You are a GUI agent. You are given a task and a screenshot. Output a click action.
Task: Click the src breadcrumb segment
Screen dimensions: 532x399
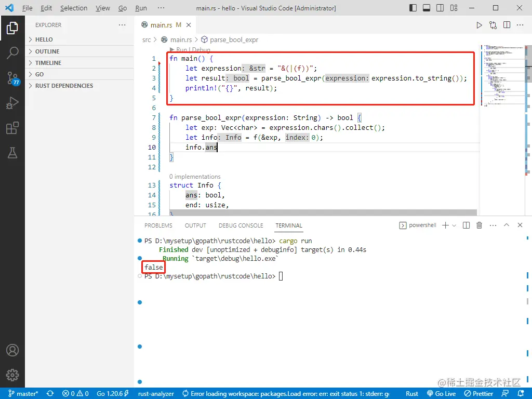tap(147, 39)
